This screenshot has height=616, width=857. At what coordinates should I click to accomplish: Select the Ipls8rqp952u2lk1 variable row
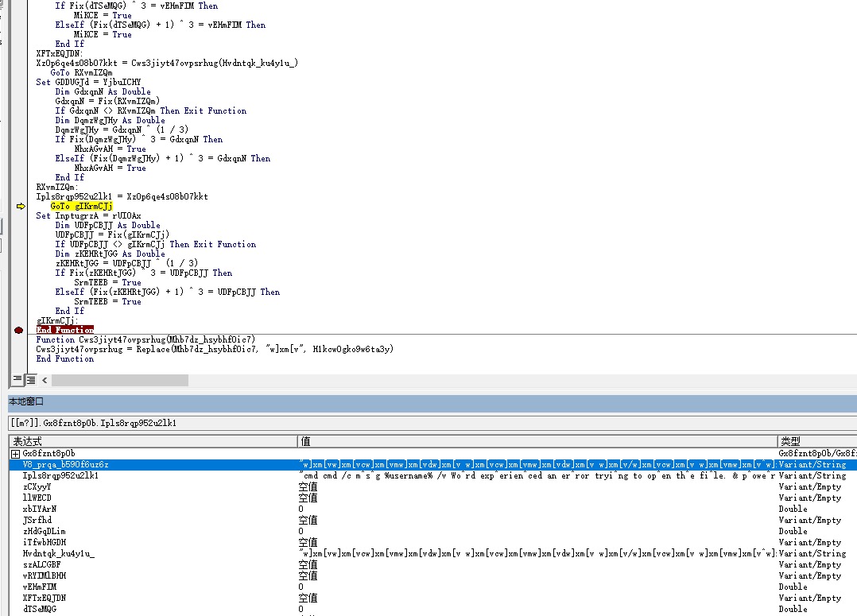pos(432,475)
